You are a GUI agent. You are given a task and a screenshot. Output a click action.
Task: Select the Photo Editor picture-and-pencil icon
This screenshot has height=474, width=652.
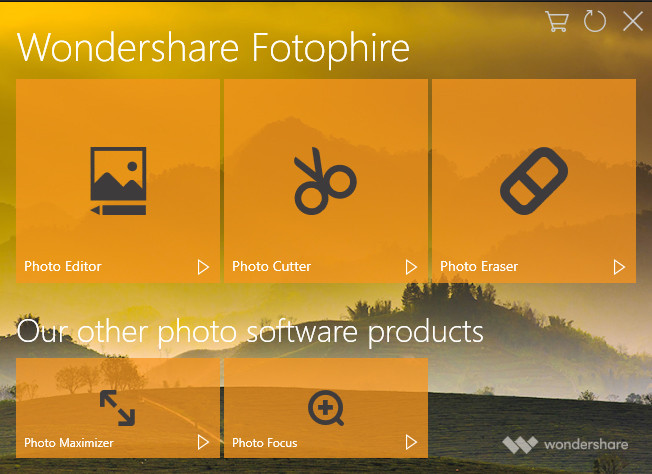pos(119,181)
